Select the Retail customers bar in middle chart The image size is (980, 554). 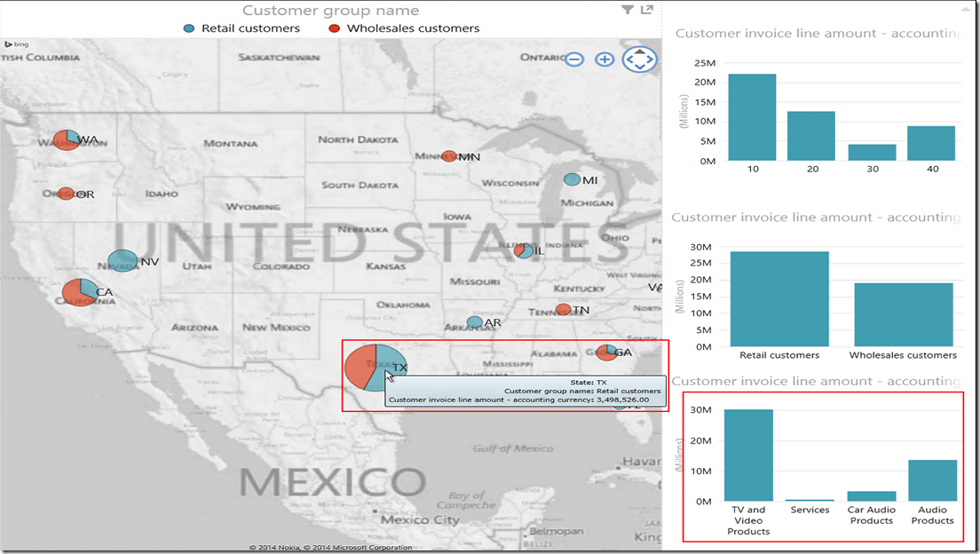(779, 299)
